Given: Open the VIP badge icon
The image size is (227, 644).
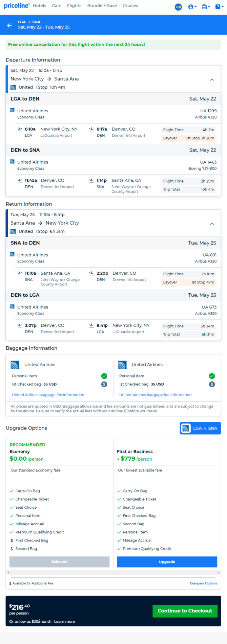Looking at the screenshot, I should pos(178,7).
